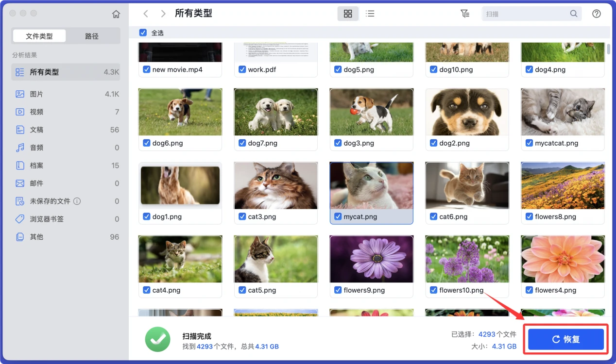616x364 pixels.
Task: Open the filter options icon
Action: [x=465, y=13]
